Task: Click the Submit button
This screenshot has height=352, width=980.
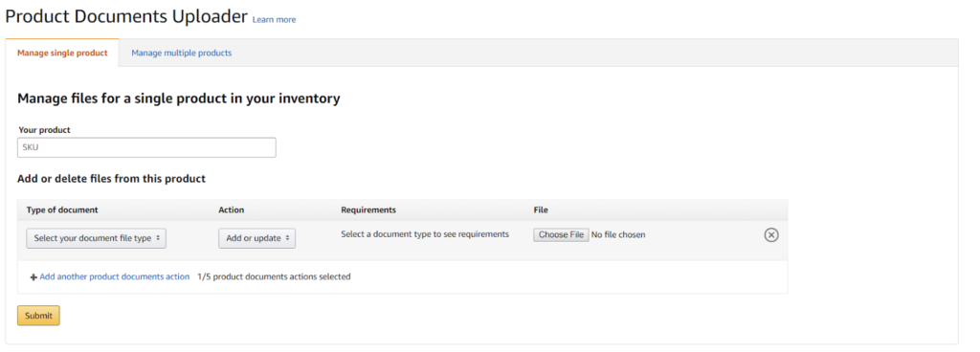Action: 38,316
